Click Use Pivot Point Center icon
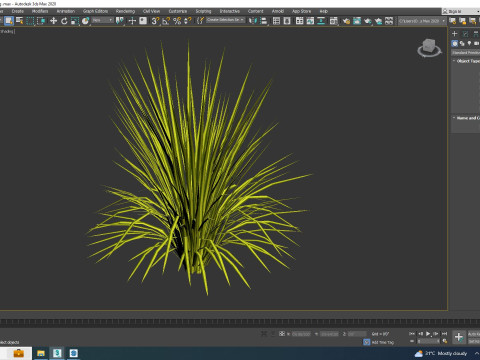Screen dimensions: 480x360 tap(119, 21)
